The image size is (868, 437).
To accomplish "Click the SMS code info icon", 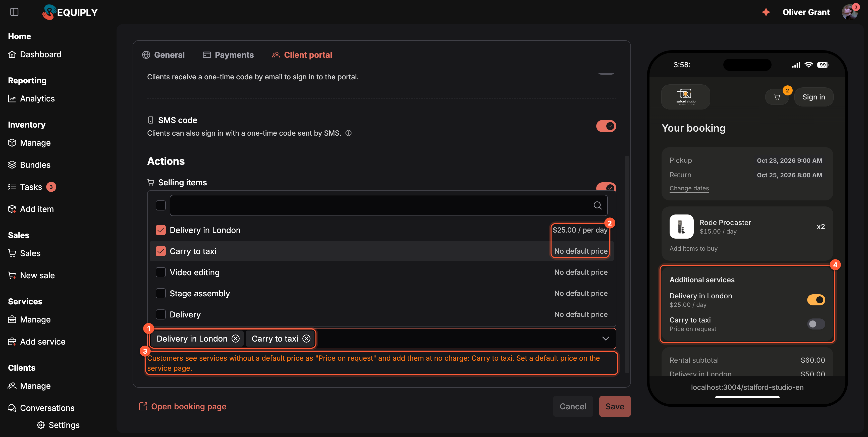I will (348, 133).
